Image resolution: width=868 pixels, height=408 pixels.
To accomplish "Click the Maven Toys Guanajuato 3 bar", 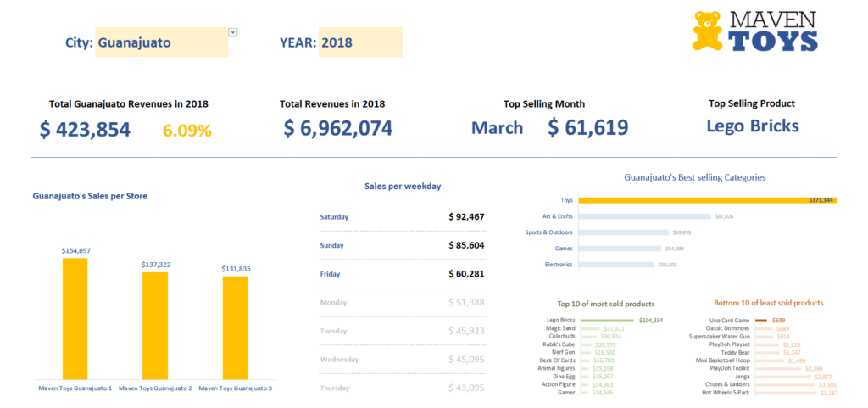I will (x=236, y=327).
